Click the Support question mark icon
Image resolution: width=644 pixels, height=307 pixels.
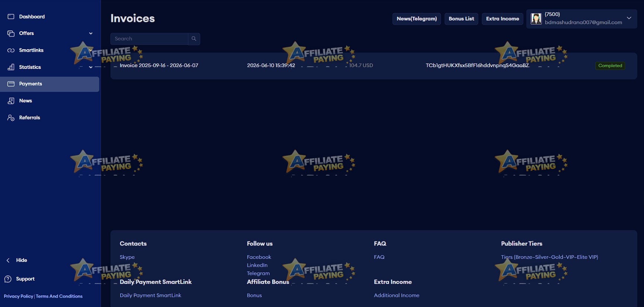(x=8, y=279)
